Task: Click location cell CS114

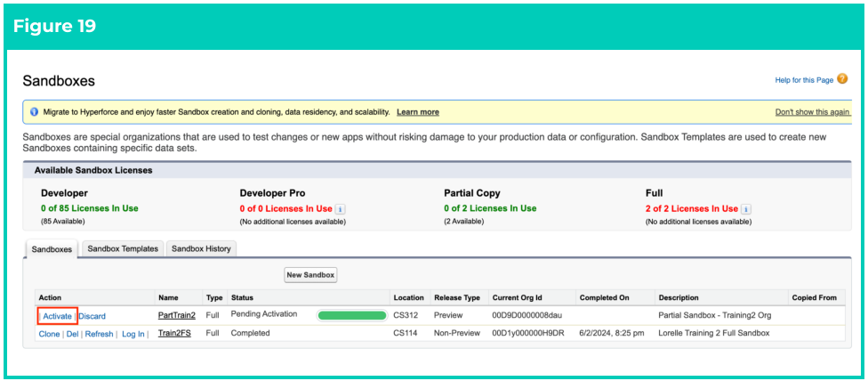Action: [x=404, y=333]
